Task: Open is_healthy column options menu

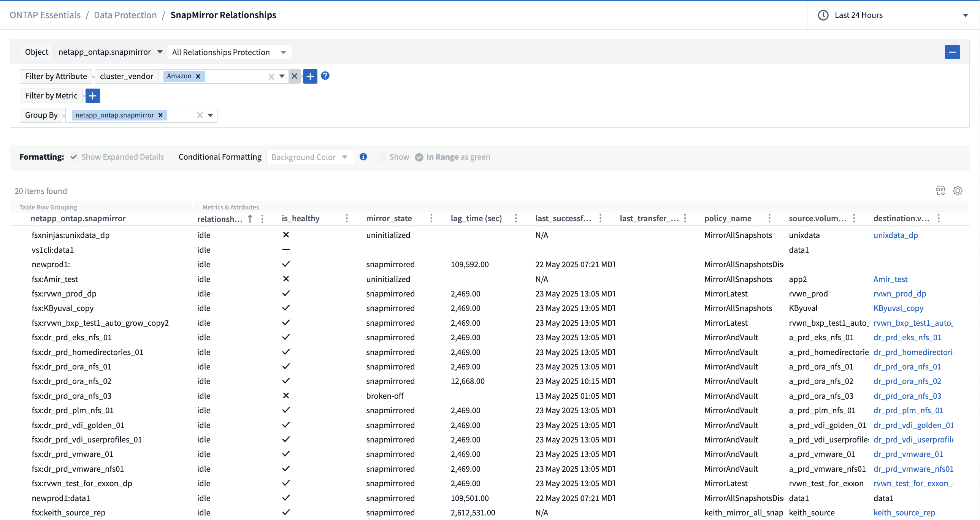Action: tap(347, 218)
